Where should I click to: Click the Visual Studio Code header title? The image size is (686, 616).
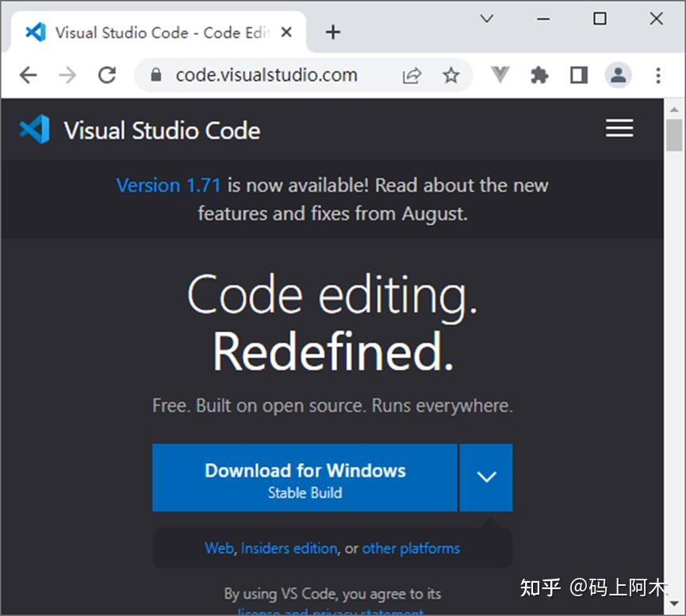coord(162,130)
